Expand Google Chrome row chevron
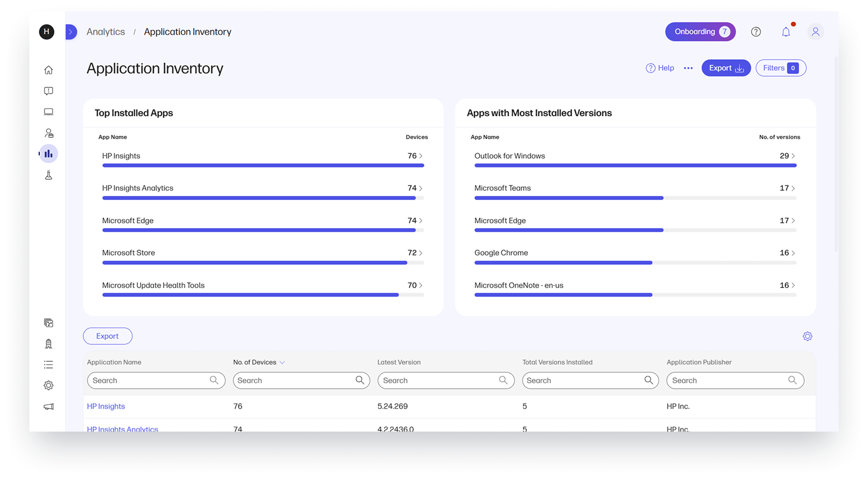 pyautogui.click(x=793, y=253)
